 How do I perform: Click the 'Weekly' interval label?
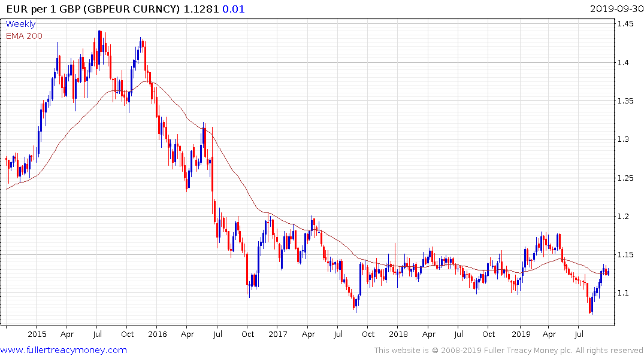(20, 24)
